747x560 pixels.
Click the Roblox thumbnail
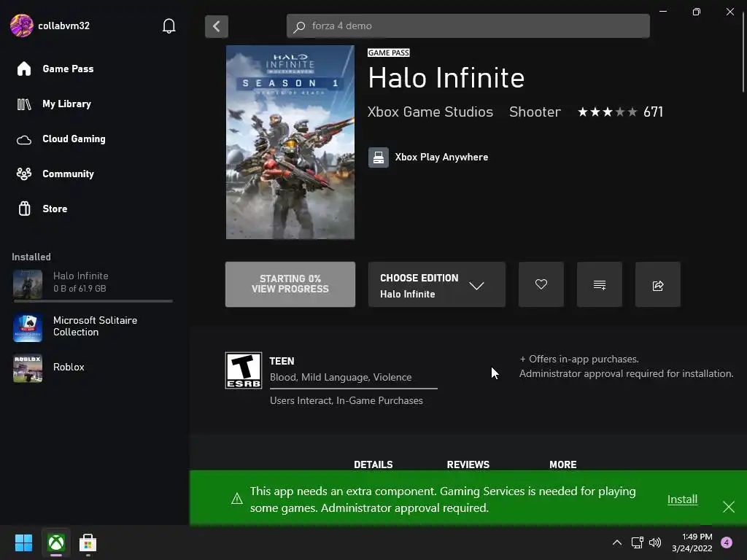point(28,368)
